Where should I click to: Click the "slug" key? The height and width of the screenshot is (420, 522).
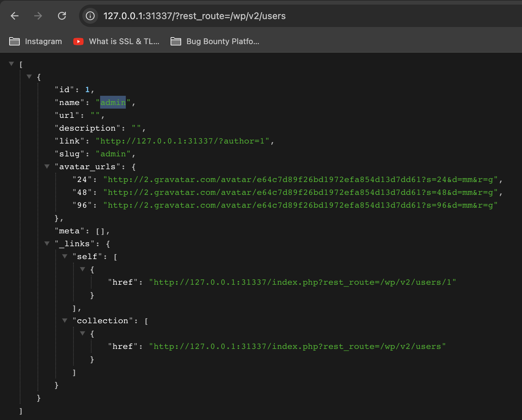69,154
